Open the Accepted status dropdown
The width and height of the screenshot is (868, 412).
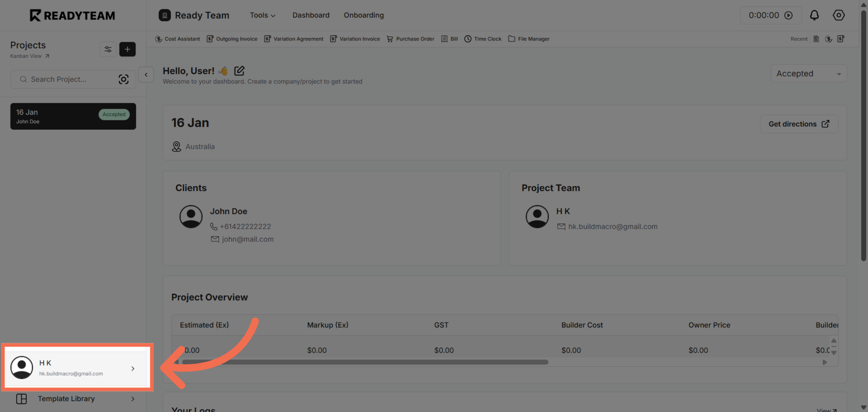809,73
